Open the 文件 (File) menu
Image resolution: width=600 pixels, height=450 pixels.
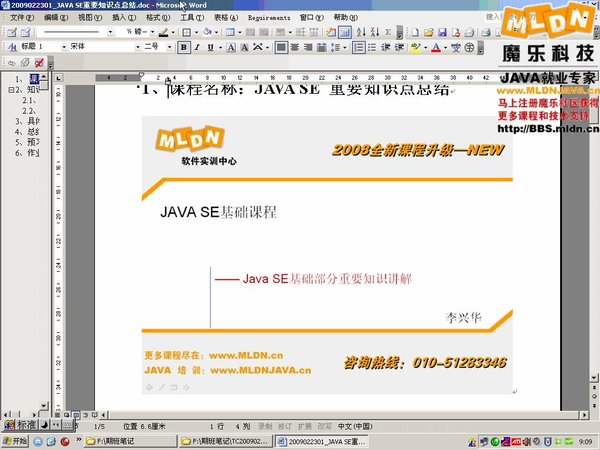[x=21, y=18]
